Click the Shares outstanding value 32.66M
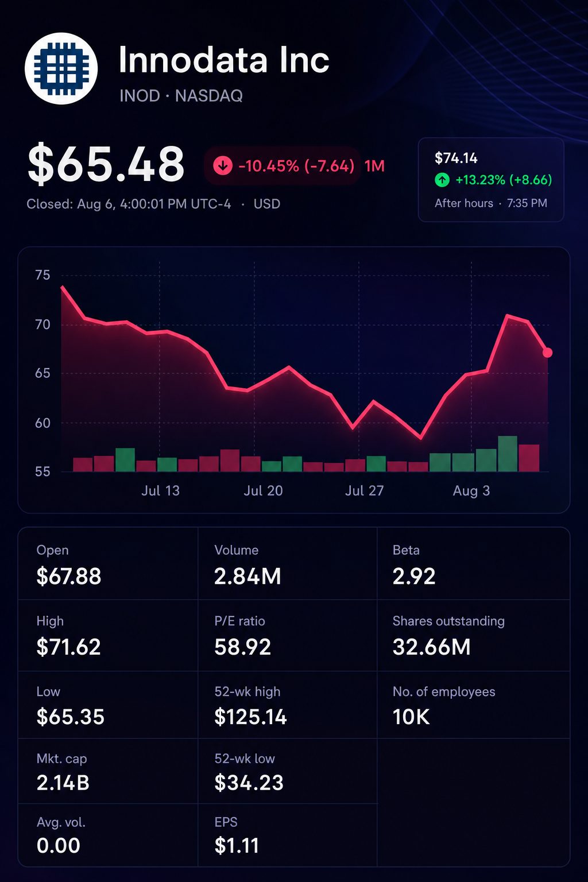The width and height of the screenshot is (588, 882). (x=432, y=647)
